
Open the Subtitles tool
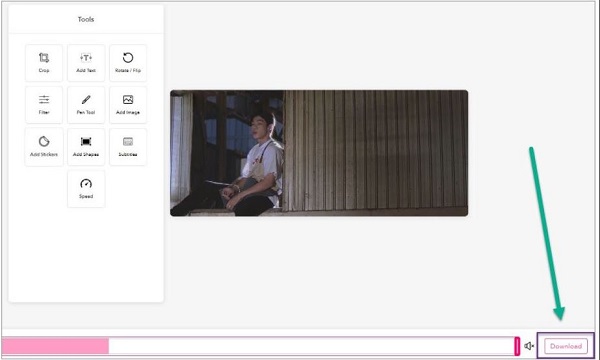pos(128,147)
